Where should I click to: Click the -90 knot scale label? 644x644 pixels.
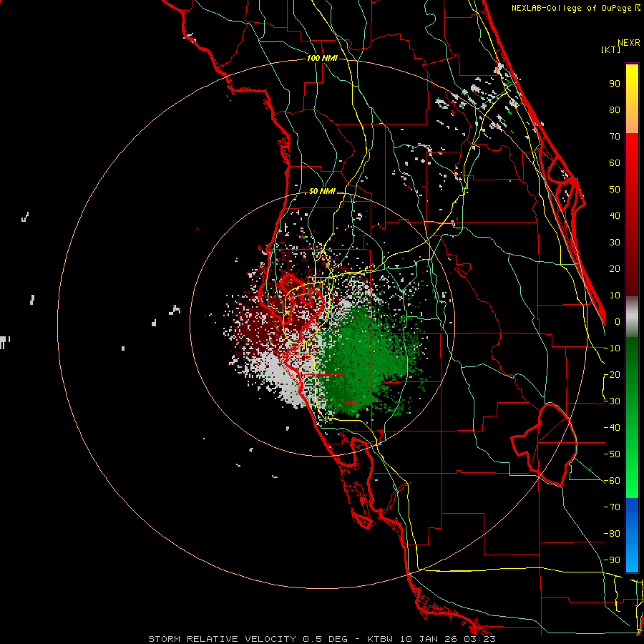[612, 560]
